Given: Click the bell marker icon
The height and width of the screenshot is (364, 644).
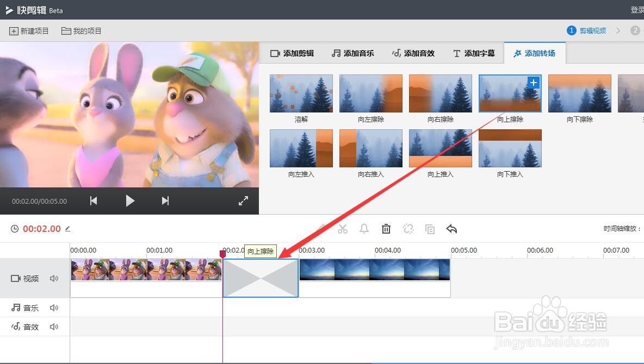Looking at the screenshot, I should pyautogui.click(x=364, y=229).
